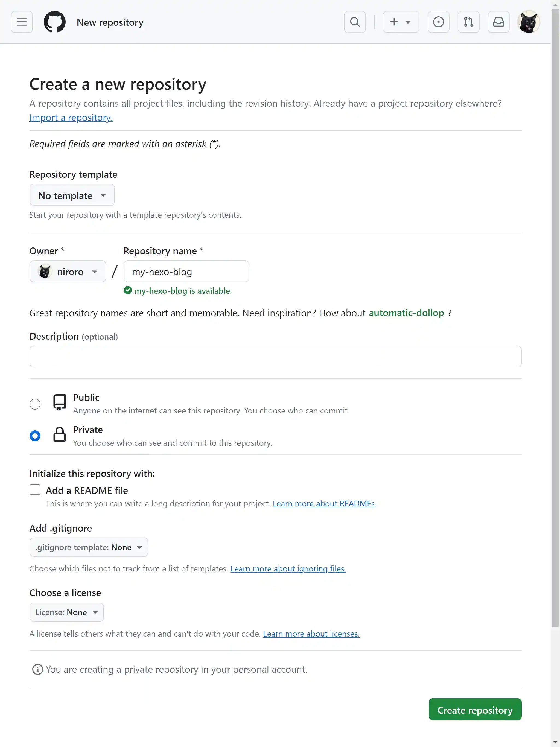Click the plus icon to create new item
560x747 pixels.
click(394, 22)
